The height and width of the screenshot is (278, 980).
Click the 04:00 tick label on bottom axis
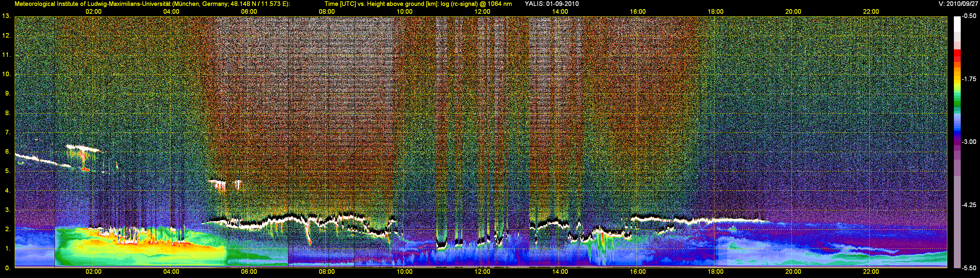(171, 272)
